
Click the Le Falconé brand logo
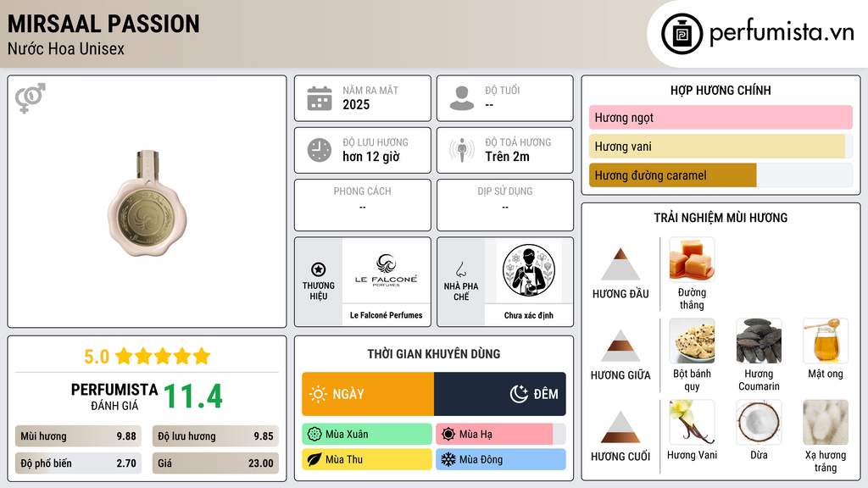click(387, 270)
